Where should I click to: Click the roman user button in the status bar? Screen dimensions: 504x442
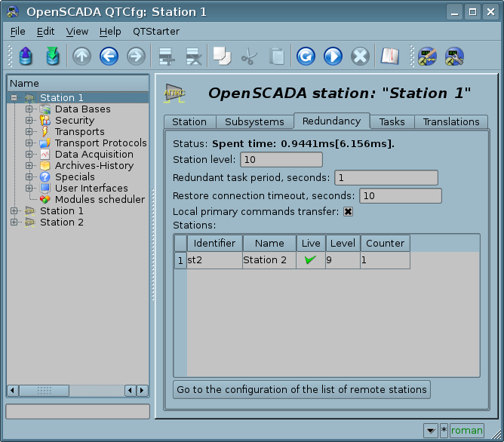pyautogui.click(x=466, y=431)
